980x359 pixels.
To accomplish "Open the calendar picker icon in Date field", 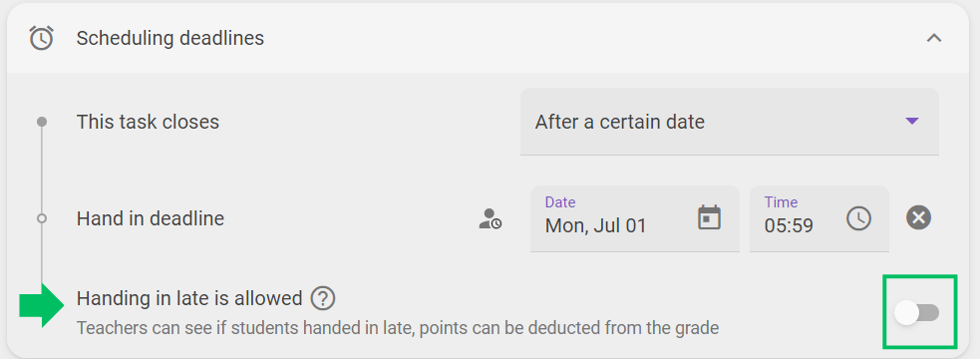I will click(x=710, y=217).
